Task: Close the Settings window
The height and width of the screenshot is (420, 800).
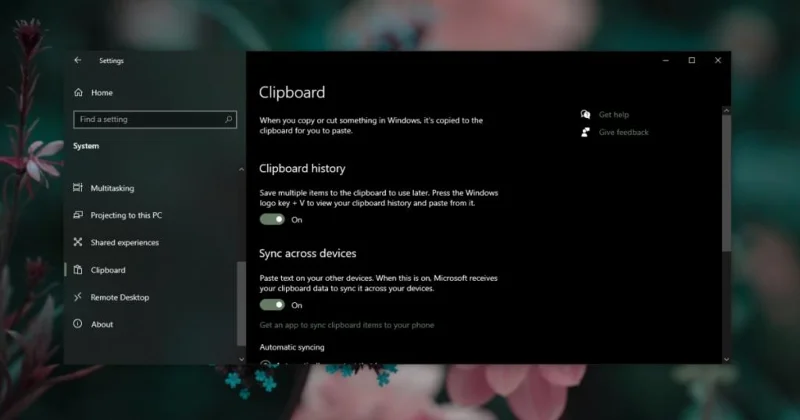Action: (718, 60)
